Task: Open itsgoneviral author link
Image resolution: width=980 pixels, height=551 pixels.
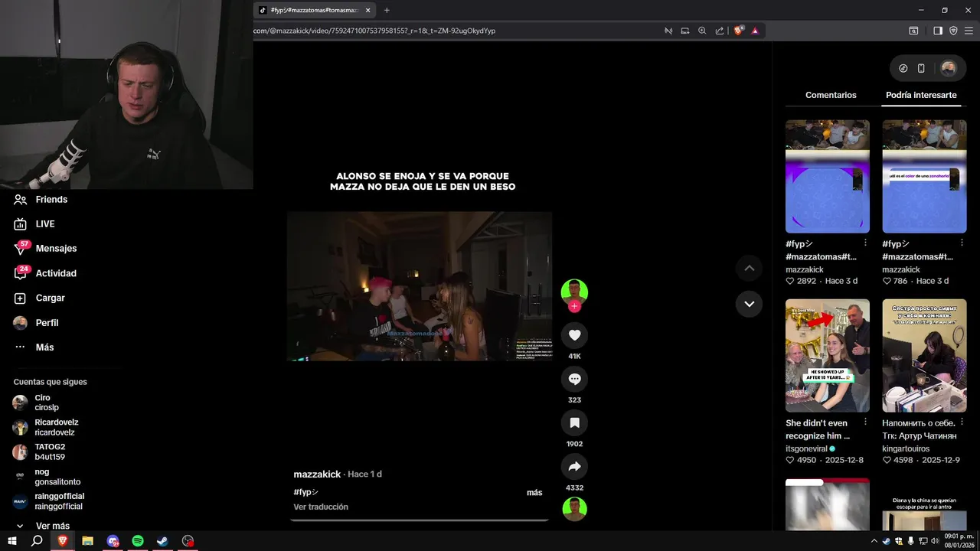Action: 807,448
